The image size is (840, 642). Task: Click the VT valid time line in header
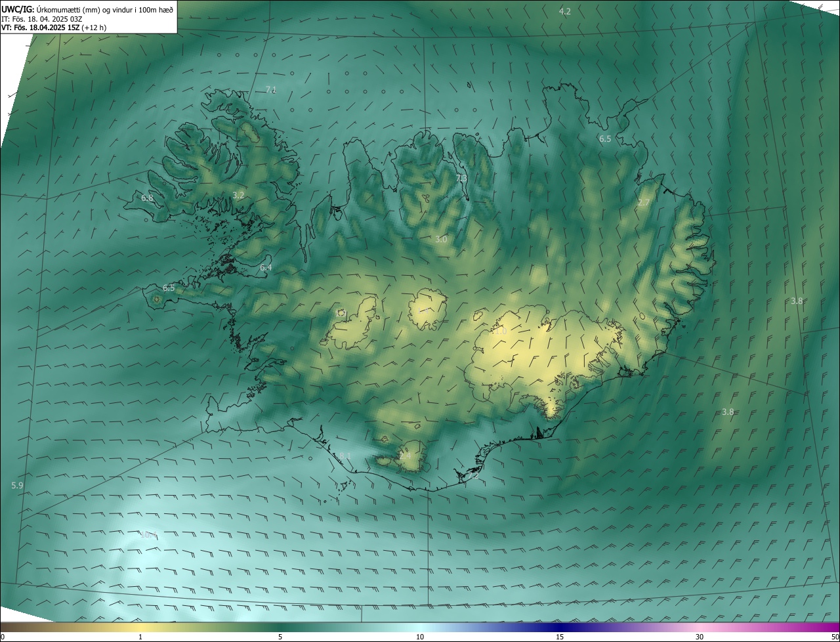[54, 28]
